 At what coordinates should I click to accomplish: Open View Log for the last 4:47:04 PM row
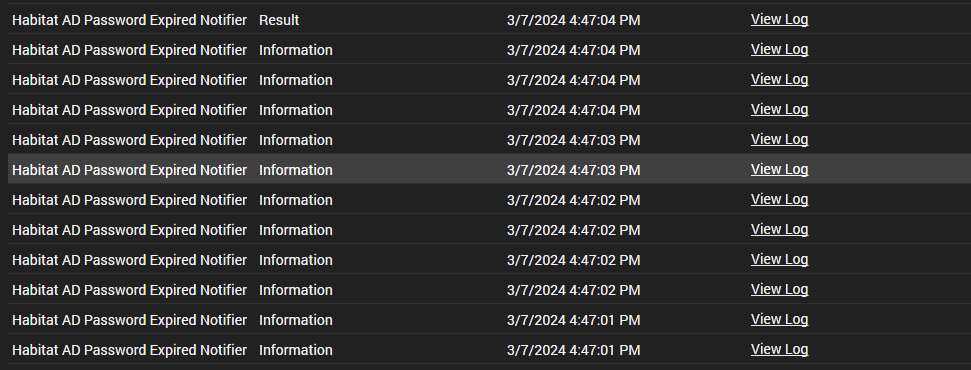pos(779,110)
